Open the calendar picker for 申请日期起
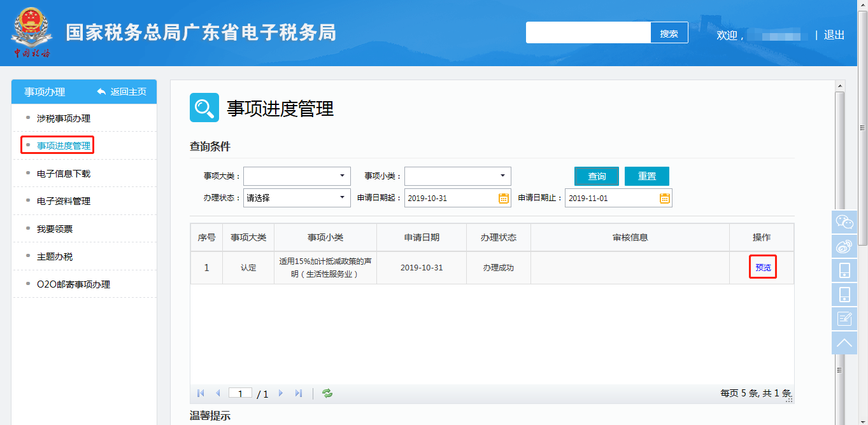Image resolution: width=868 pixels, height=425 pixels. point(502,197)
